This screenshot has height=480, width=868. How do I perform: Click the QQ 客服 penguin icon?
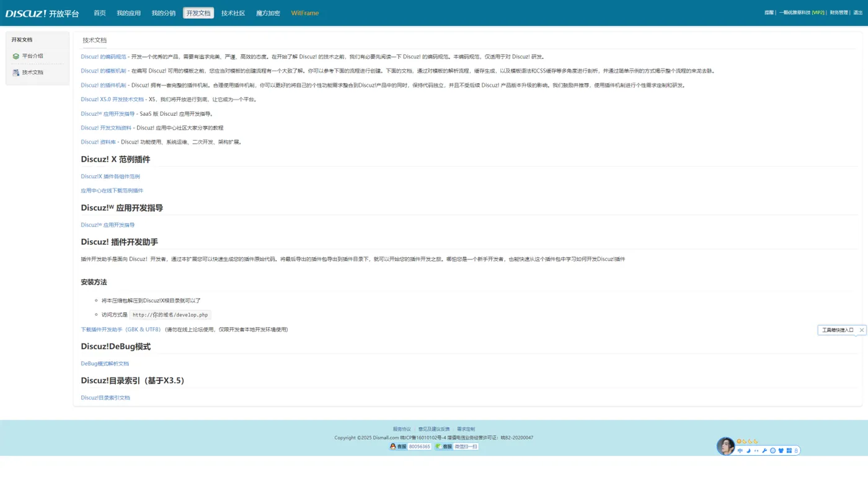point(393,446)
